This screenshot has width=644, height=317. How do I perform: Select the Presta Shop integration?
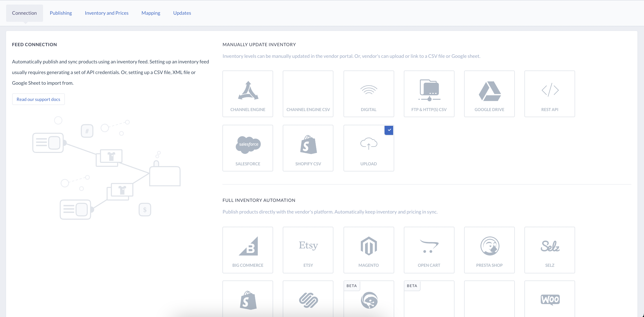pyautogui.click(x=489, y=250)
